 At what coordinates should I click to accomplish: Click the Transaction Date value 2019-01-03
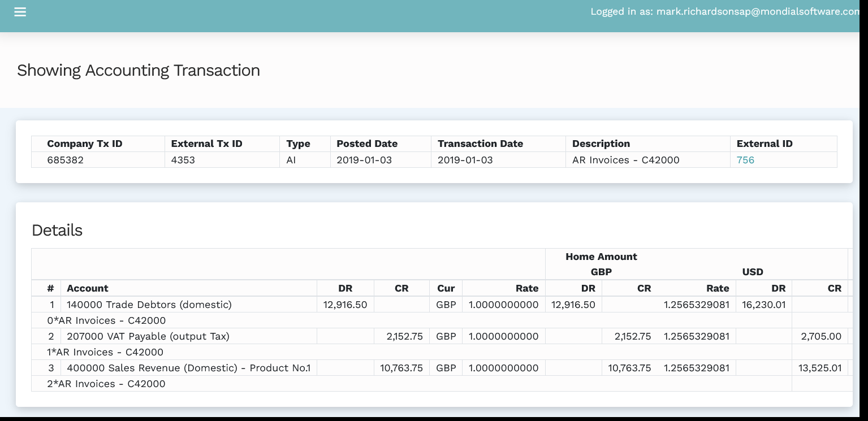465,160
